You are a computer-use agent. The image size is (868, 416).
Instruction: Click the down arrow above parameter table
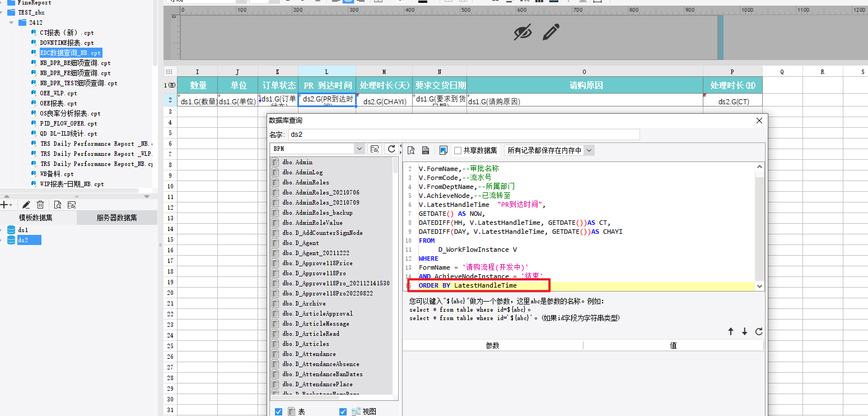745,331
